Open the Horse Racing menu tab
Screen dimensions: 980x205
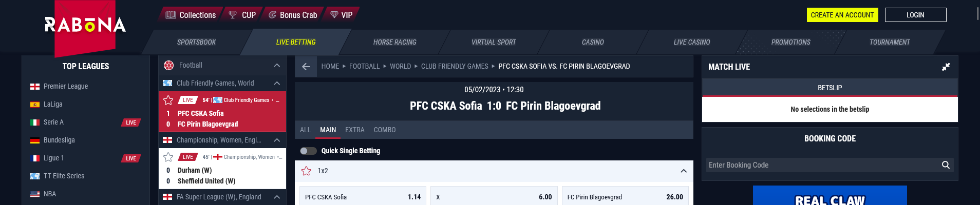click(395, 42)
